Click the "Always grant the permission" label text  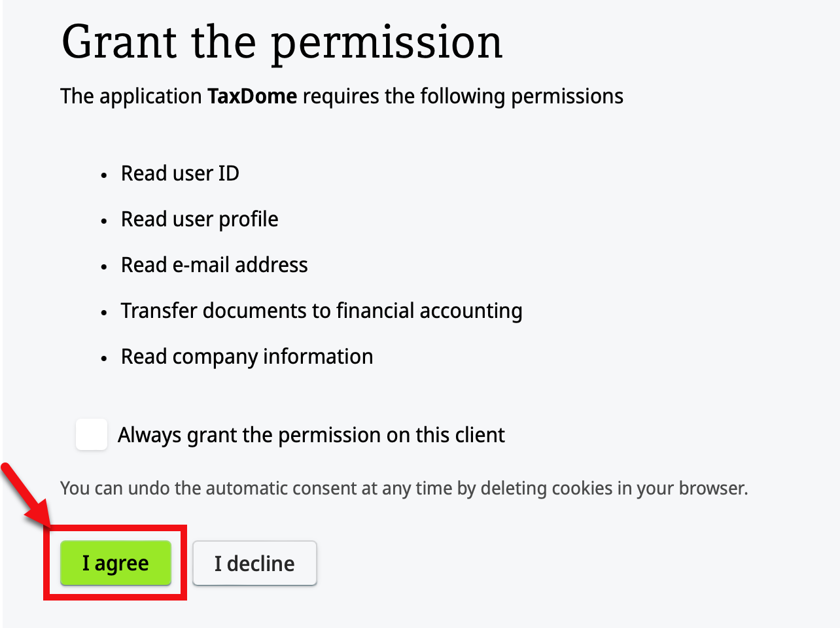point(311,435)
